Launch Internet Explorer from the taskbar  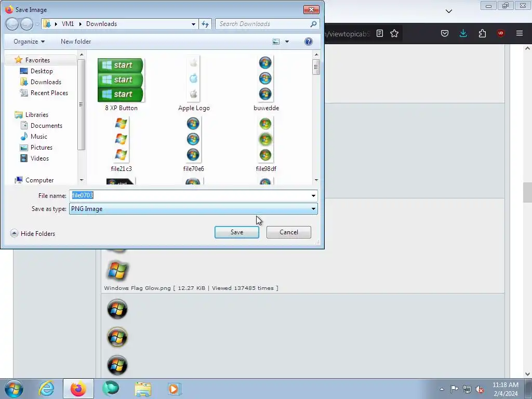[46, 389]
